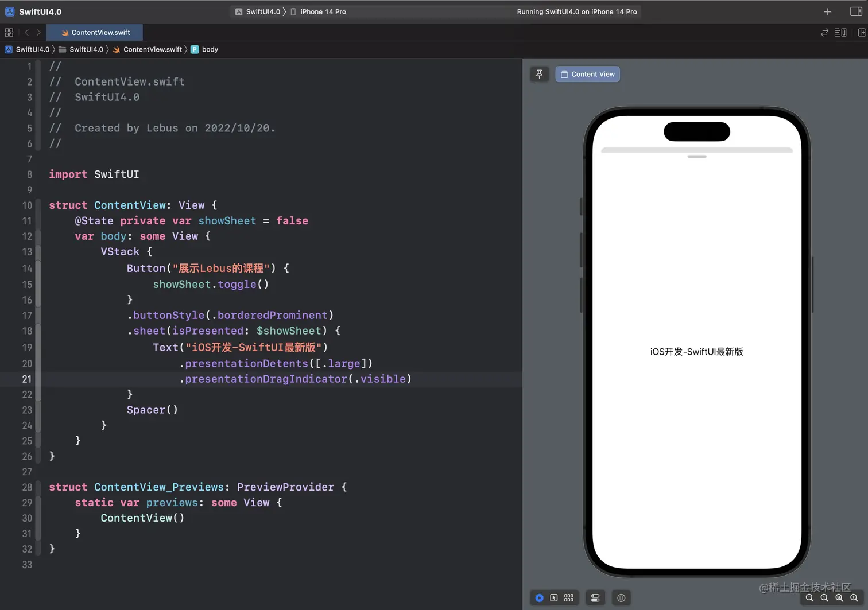
Task: Click the iOS开发-SwiftUI最新版 text in preview
Action: tap(697, 352)
